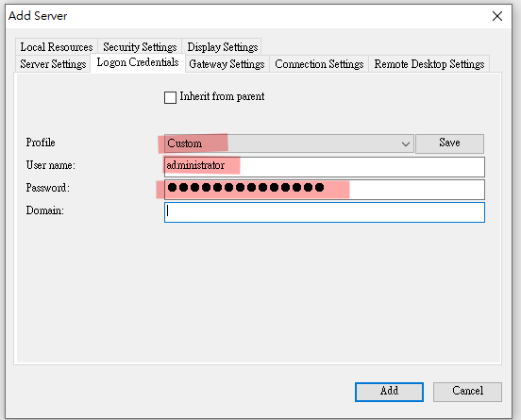Click the Add Server title bar

[x=246, y=16]
